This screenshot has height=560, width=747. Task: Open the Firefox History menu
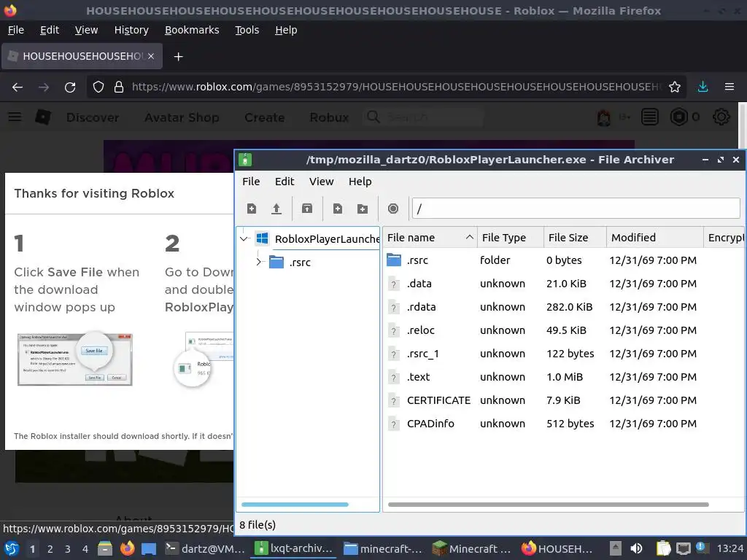click(131, 30)
